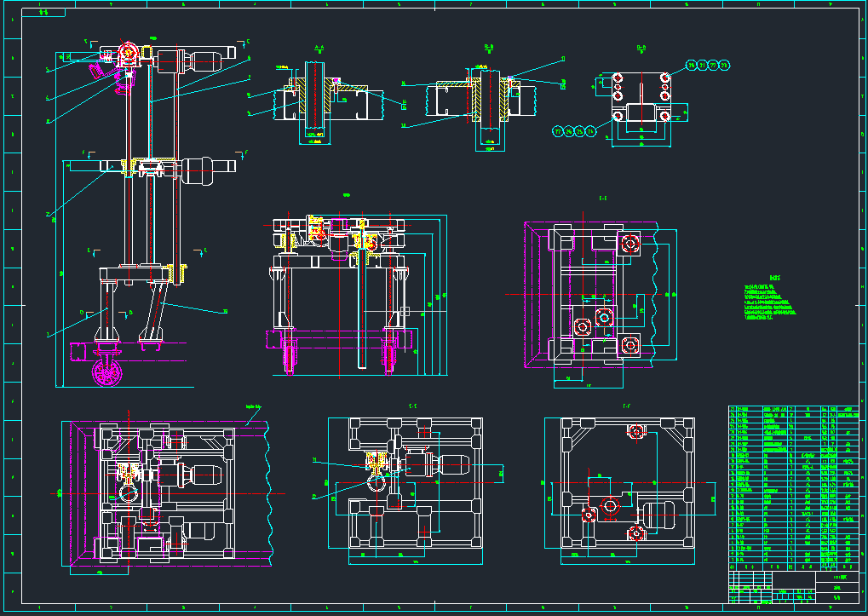Click the F-F section view title
The image size is (868, 616).
coord(627,406)
